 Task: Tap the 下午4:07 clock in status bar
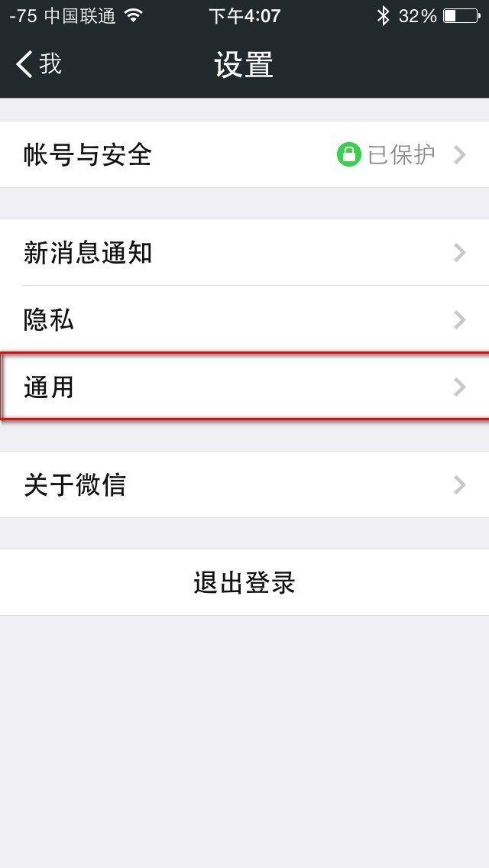click(x=244, y=16)
